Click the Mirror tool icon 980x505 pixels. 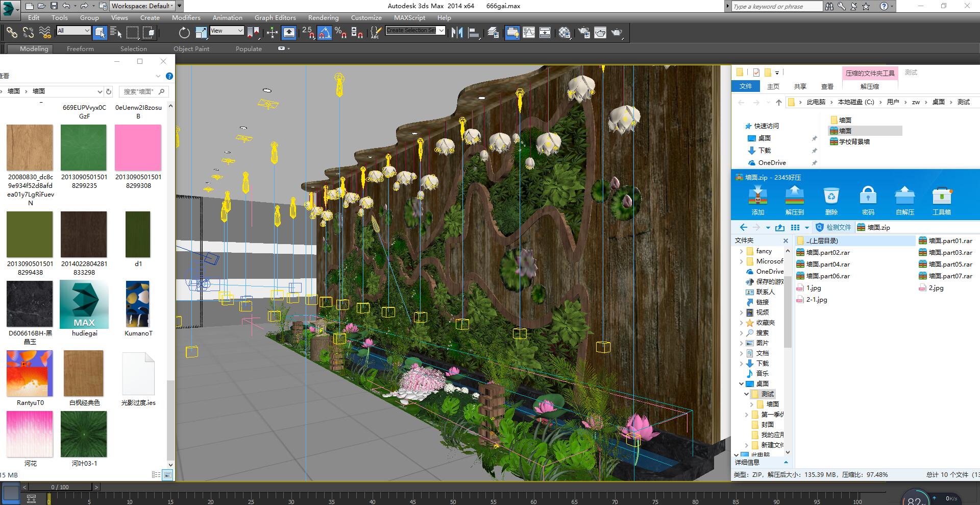click(457, 33)
